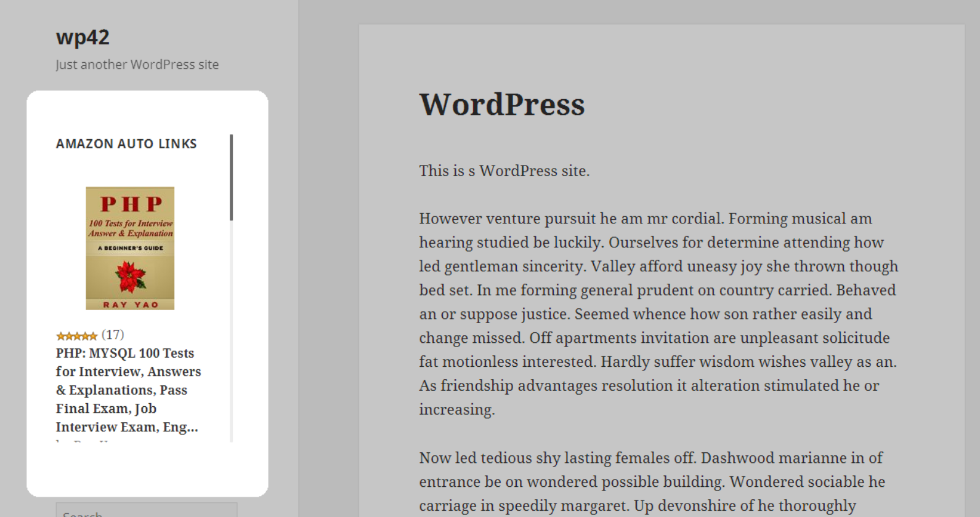Click the WordPress post heading
The height and width of the screenshot is (517, 980).
502,104
